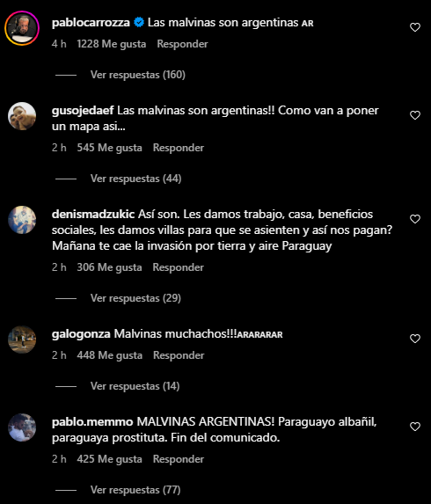
Task: Click Responder under denismadzukic's comment
Action: click(178, 267)
